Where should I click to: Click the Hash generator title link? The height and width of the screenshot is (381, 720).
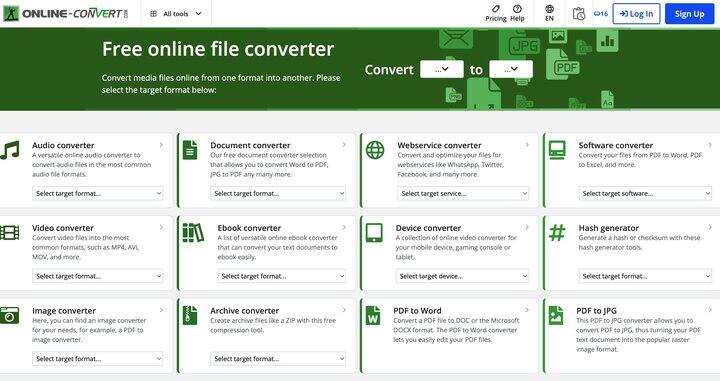click(608, 228)
